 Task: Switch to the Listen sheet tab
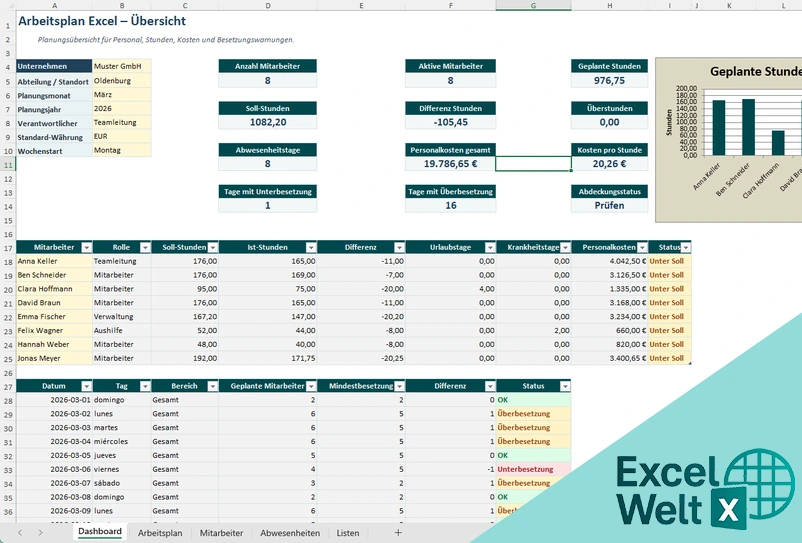(x=348, y=533)
